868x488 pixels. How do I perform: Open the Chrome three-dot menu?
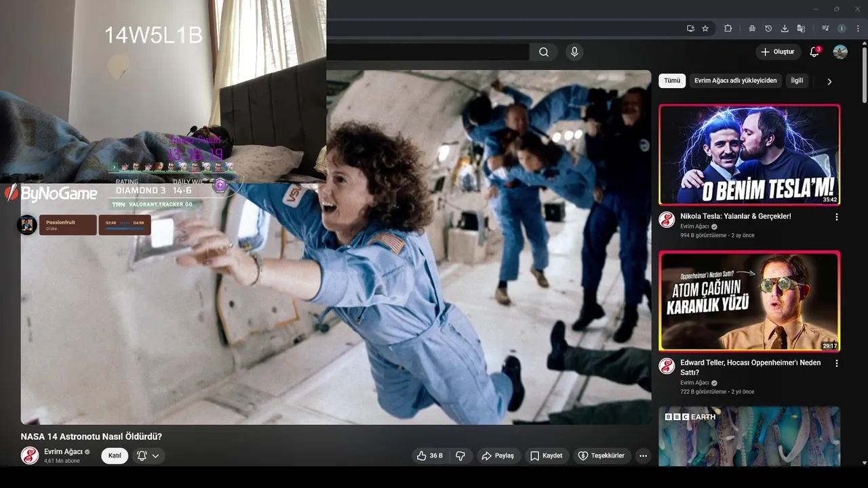[858, 28]
